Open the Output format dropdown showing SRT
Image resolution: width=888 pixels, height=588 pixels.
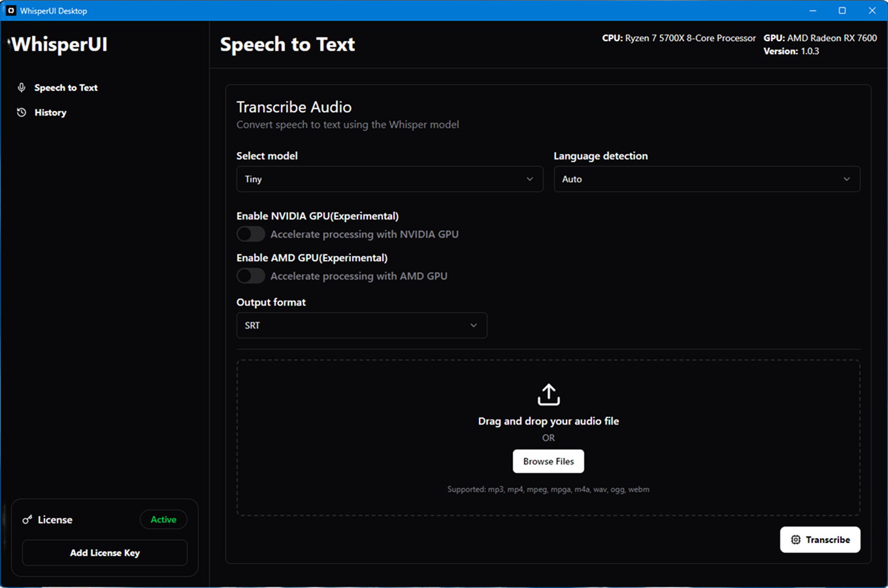click(361, 325)
